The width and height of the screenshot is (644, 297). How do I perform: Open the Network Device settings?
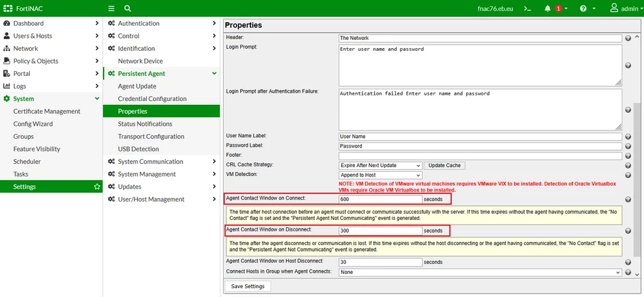point(141,61)
